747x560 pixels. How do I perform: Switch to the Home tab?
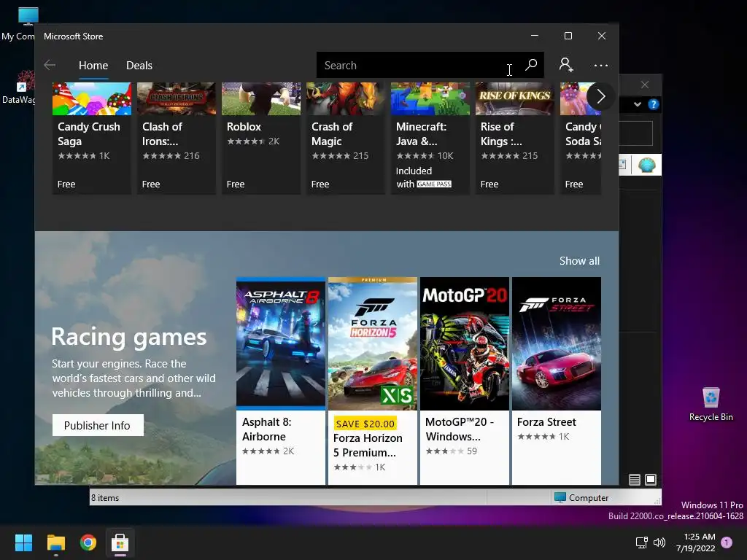point(93,65)
